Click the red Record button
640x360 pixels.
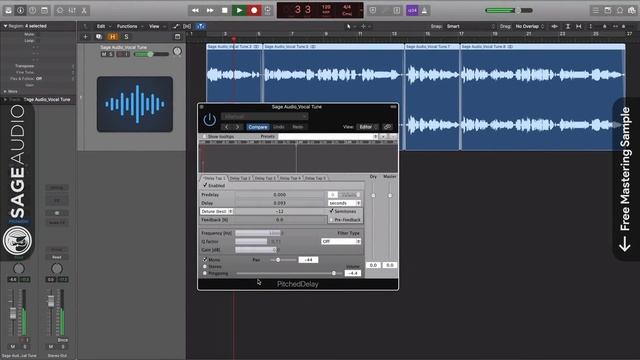coord(254,10)
